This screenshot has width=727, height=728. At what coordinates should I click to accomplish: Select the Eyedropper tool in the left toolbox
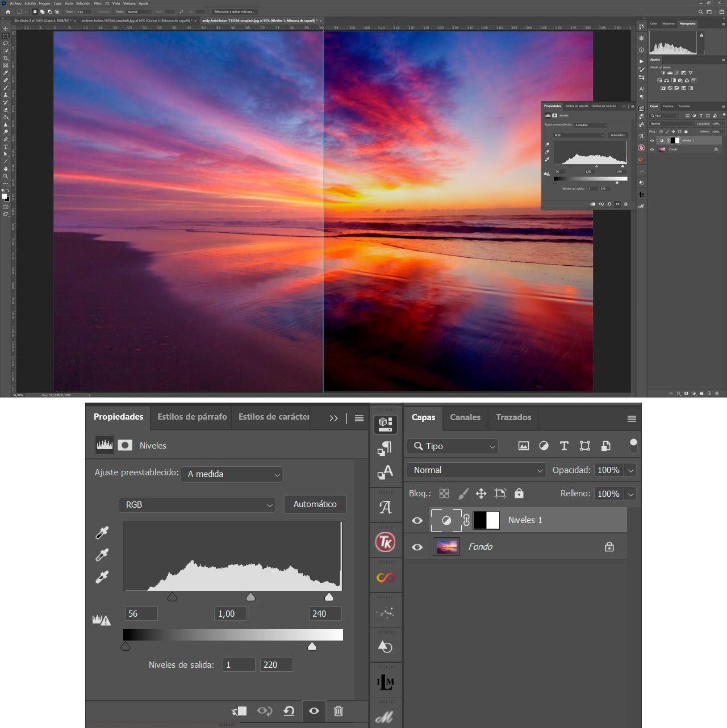(6, 73)
